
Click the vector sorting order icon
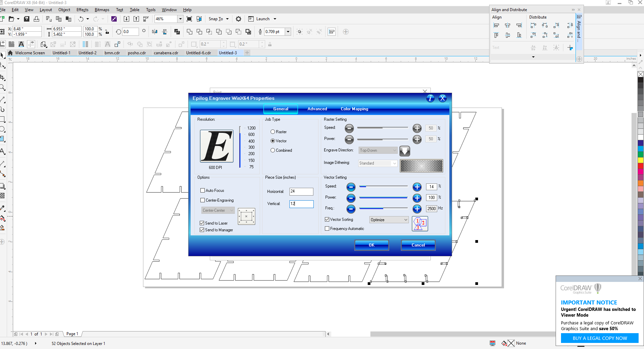420,224
